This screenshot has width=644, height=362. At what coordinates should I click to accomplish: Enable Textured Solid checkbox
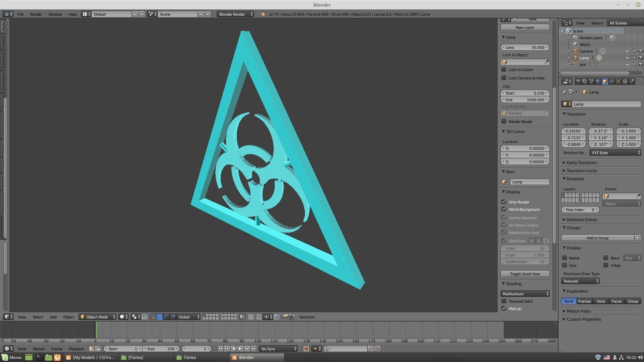point(504,301)
